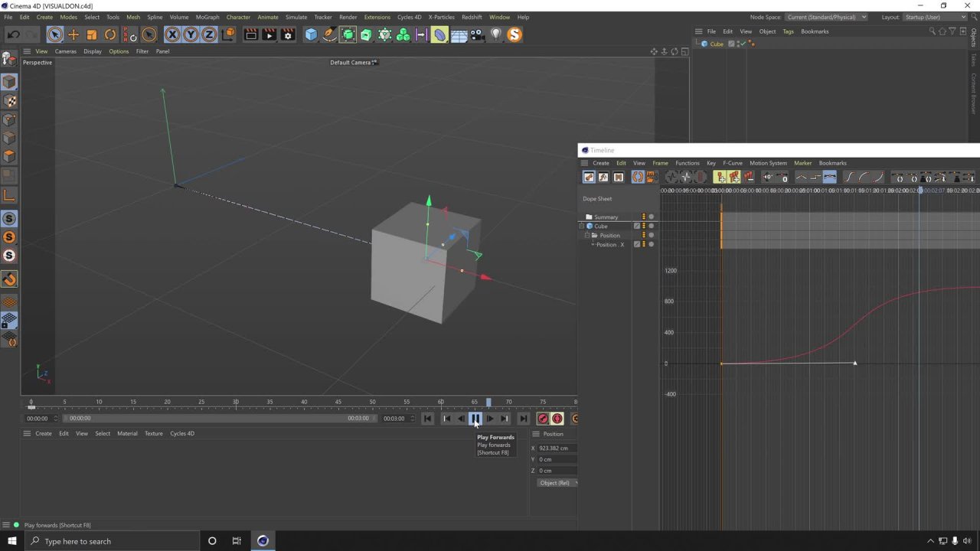The image size is (980, 551).
Task: Open the MoGraph menu
Action: (x=207, y=17)
